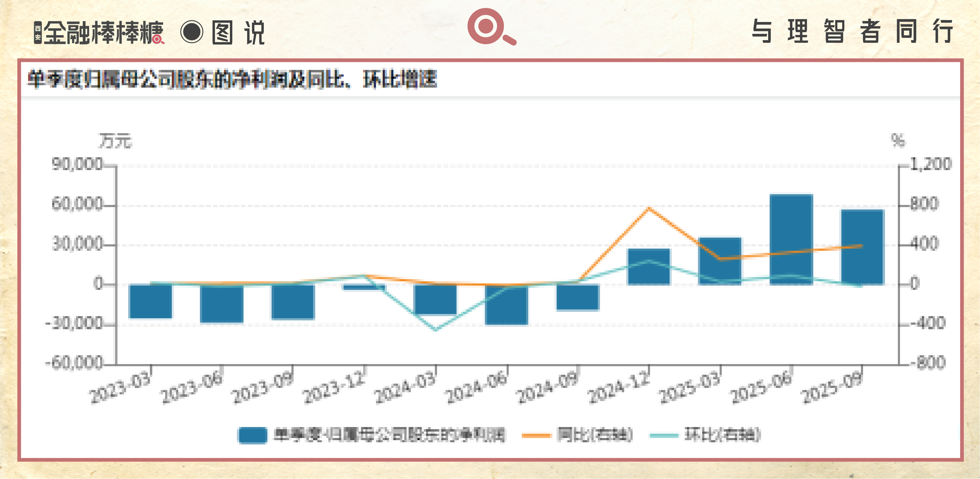Click the 图说 heading text

click(238, 32)
